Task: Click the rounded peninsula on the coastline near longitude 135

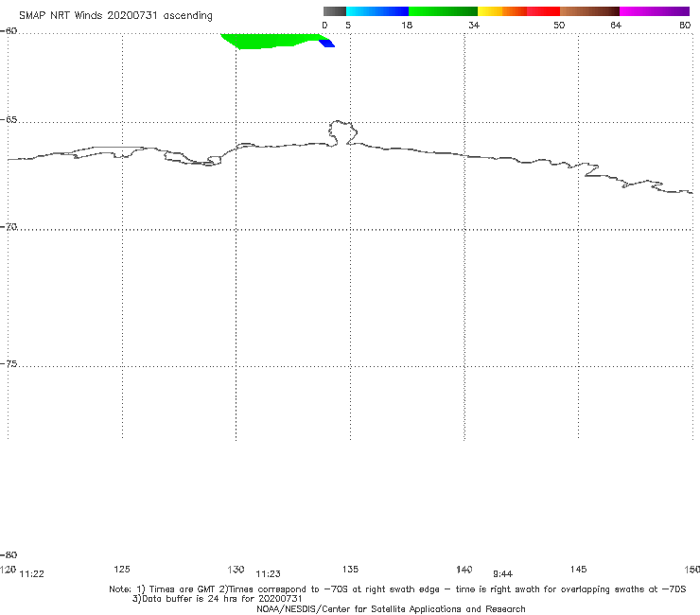Action: (x=342, y=132)
